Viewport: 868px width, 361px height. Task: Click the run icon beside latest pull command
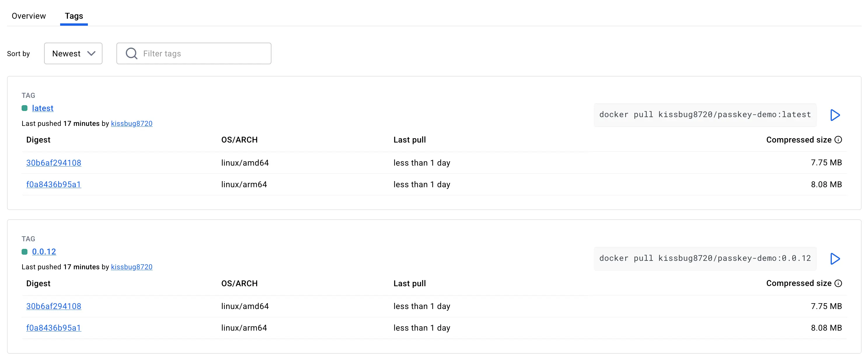tap(835, 115)
